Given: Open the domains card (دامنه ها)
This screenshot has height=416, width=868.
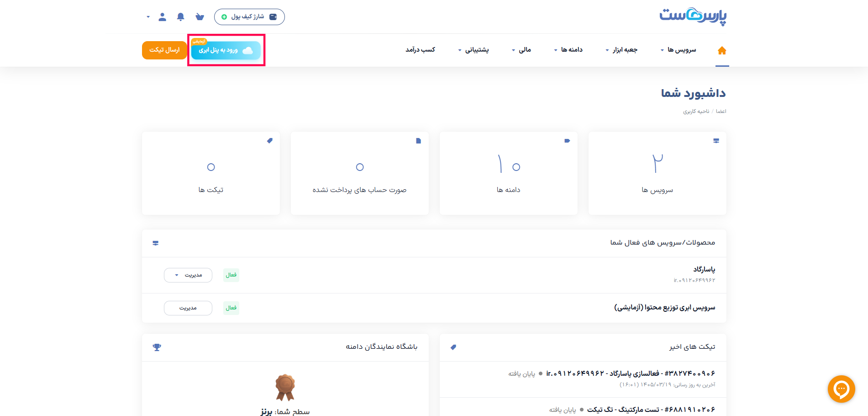Looking at the screenshot, I should 508,173.
